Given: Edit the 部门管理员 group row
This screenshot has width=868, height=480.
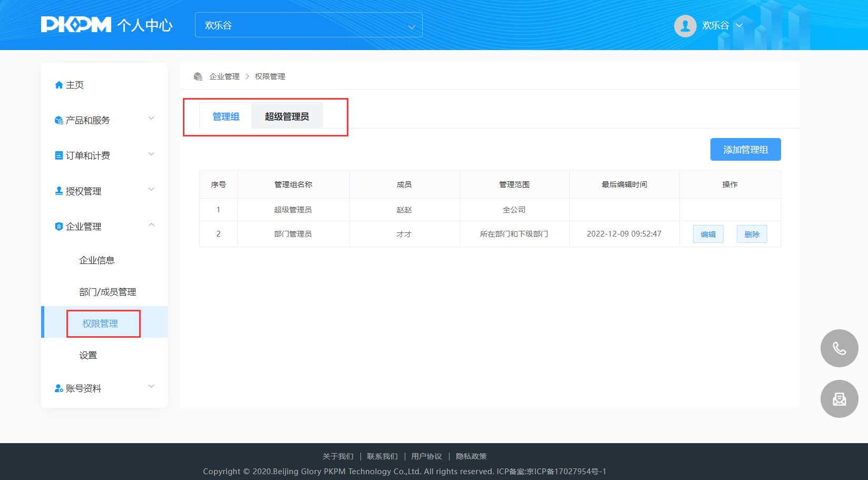Looking at the screenshot, I should [708, 234].
